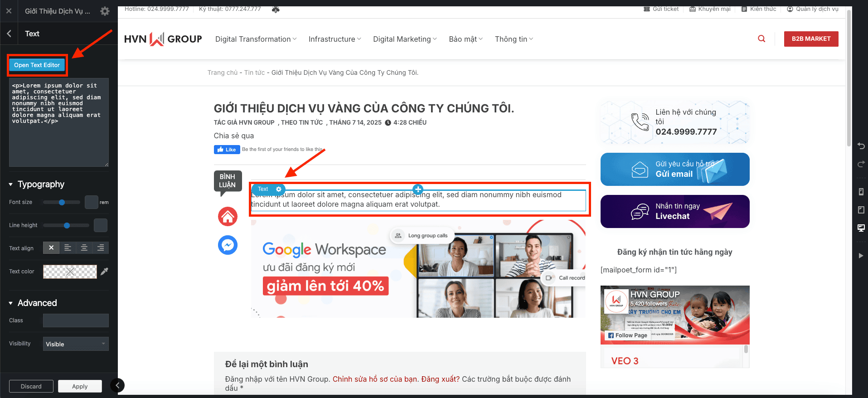The height and width of the screenshot is (398, 868).
Task: Expand Digital Marketing menu
Action: [x=405, y=39]
